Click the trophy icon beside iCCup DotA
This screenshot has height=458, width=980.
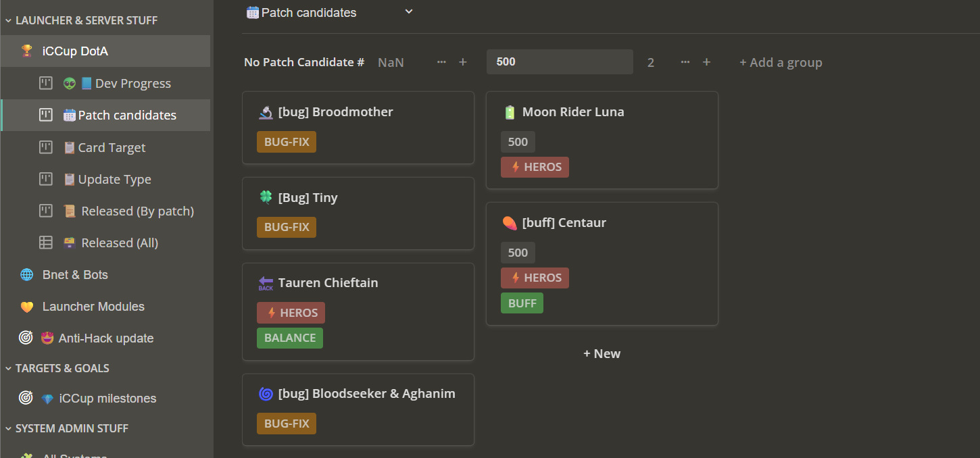[x=26, y=51]
